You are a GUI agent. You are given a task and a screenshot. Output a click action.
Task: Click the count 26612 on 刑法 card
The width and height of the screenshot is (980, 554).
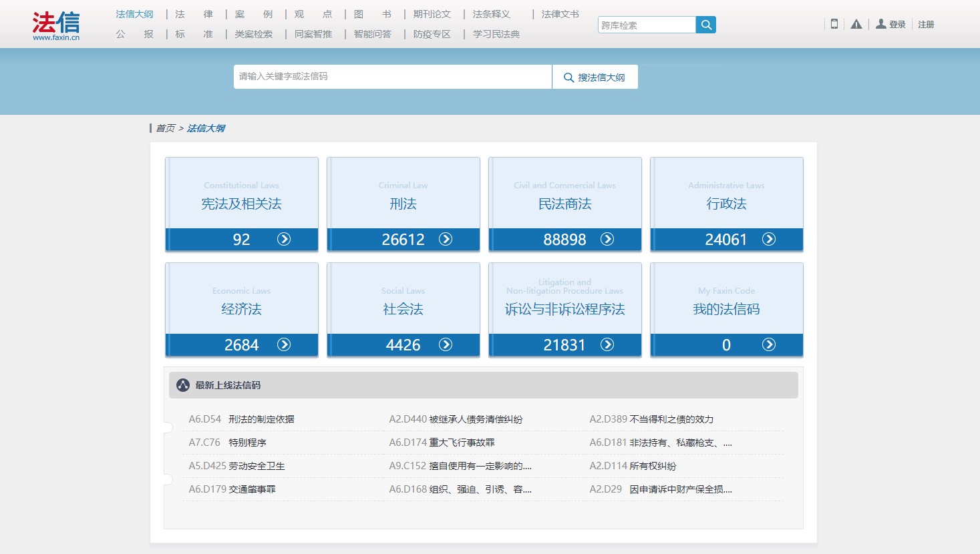tap(403, 240)
